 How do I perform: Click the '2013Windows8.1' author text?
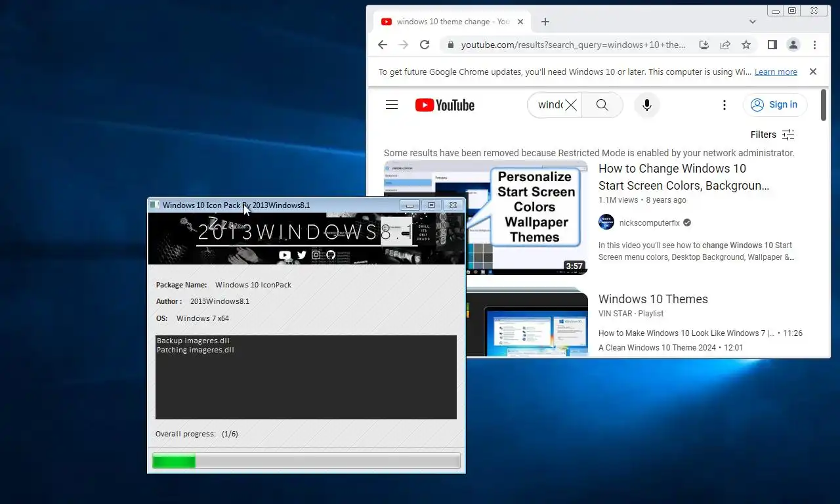pyautogui.click(x=220, y=301)
